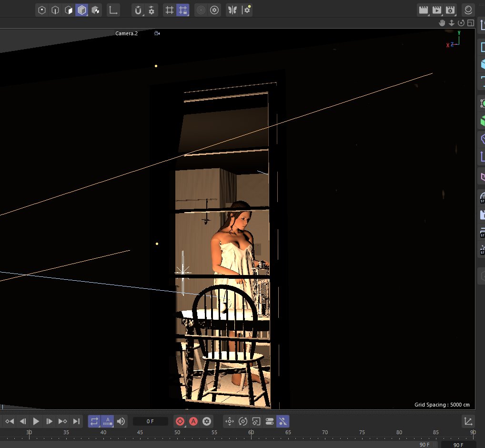Toggle viewport maximize layout icon
Viewport: 485px width, 448px height.
[x=470, y=23]
